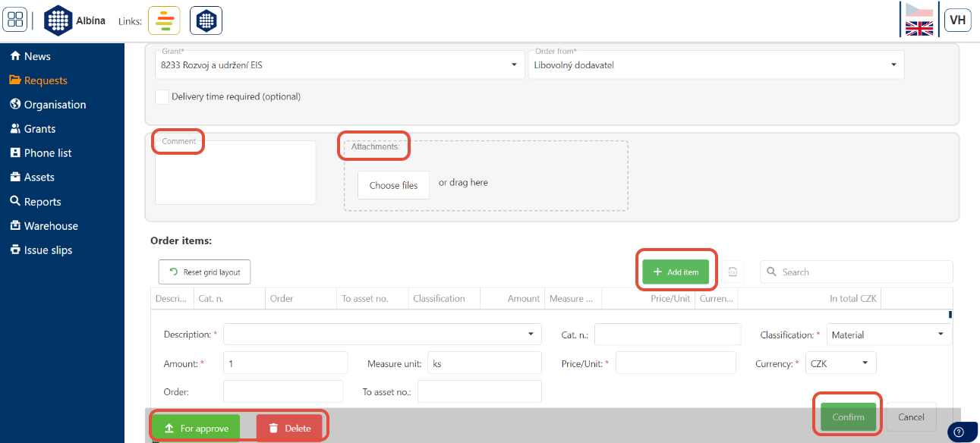Click the News home icon
This screenshot has height=443, width=980.
tap(15, 56)
